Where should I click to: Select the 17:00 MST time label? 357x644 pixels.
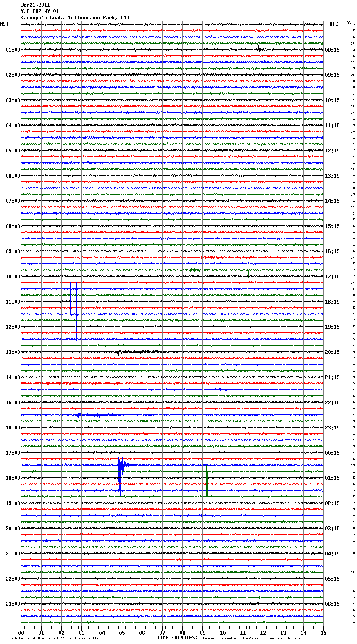(13, 453)
